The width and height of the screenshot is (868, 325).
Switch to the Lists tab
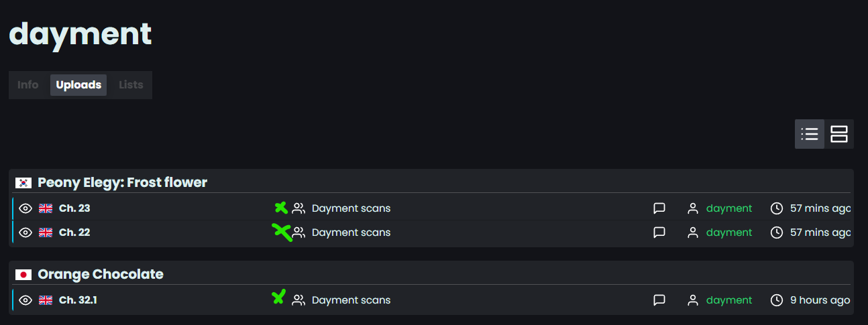(131, 85)
